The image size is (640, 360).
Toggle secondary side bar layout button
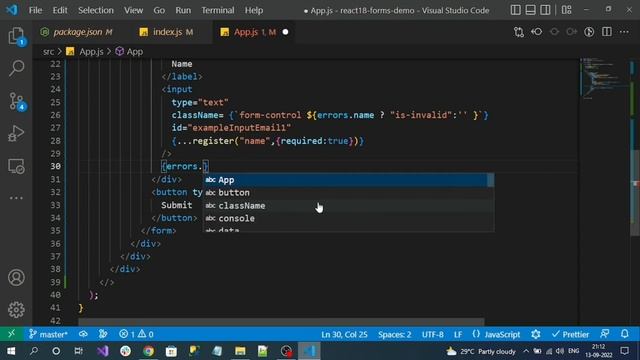click(545, 10)
